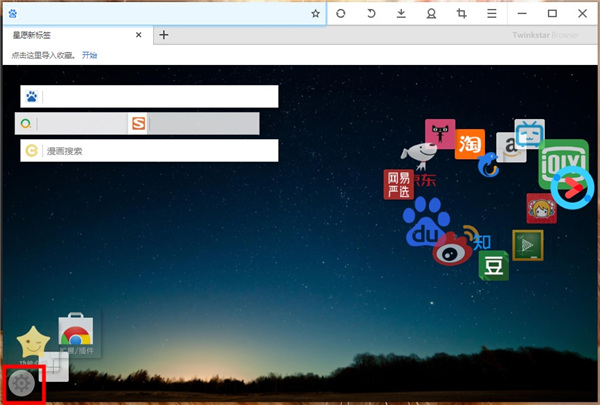Screen dimensions: 600x405
Task: Open the hamburger main menu
Action: (x=492, y=14)
